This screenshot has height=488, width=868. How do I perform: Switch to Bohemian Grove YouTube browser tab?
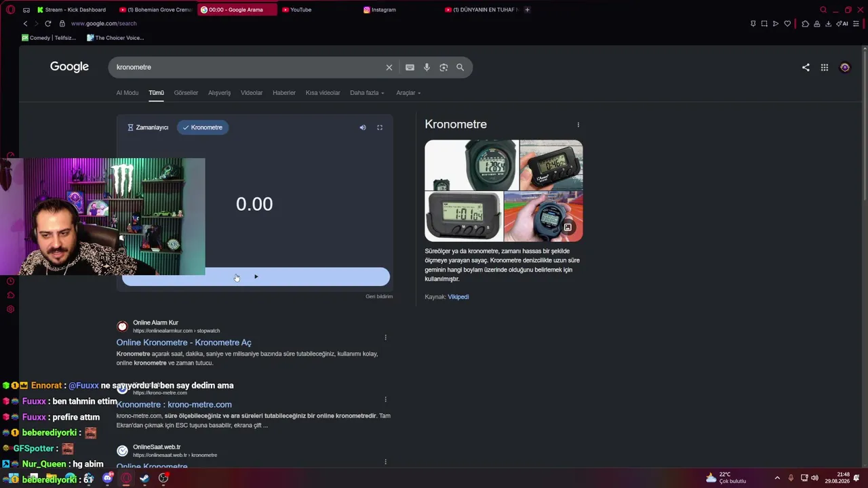click(155, 10)
